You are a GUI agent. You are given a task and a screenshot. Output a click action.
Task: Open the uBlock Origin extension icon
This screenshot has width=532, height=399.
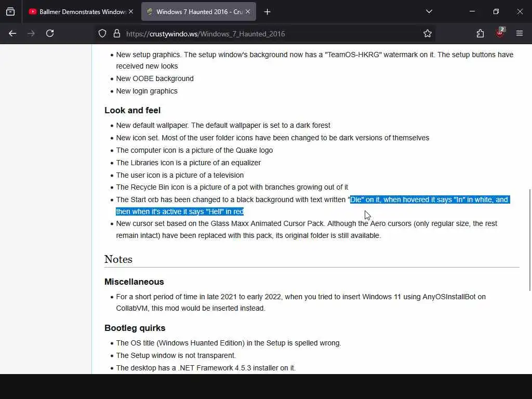point(500,33)
